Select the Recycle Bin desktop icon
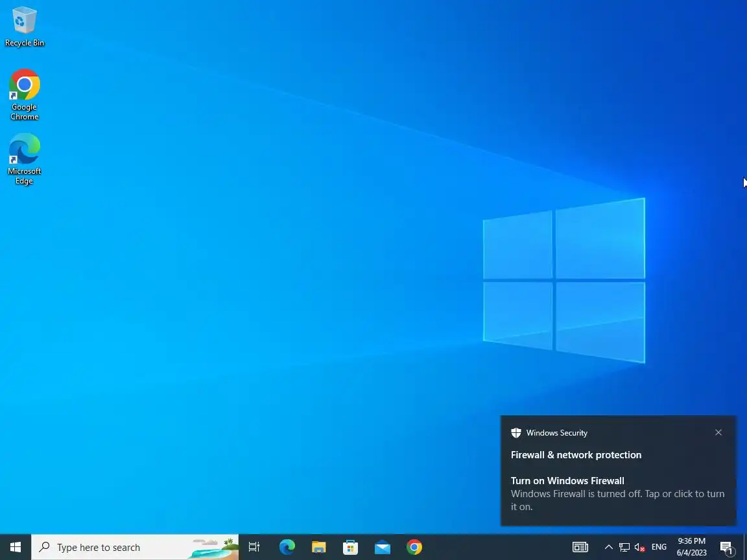747x560 pixels. (24, 27)
